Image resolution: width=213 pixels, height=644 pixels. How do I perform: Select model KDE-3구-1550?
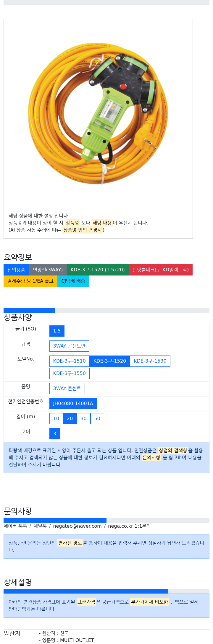(x=70, y=374)
